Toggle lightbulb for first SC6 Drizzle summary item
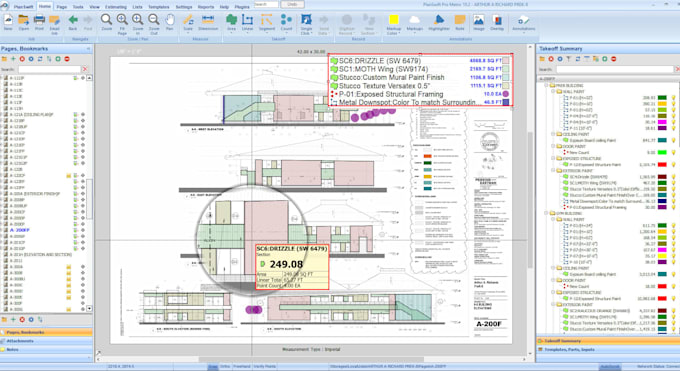680x371 pixels. click(x=673, y=177)
